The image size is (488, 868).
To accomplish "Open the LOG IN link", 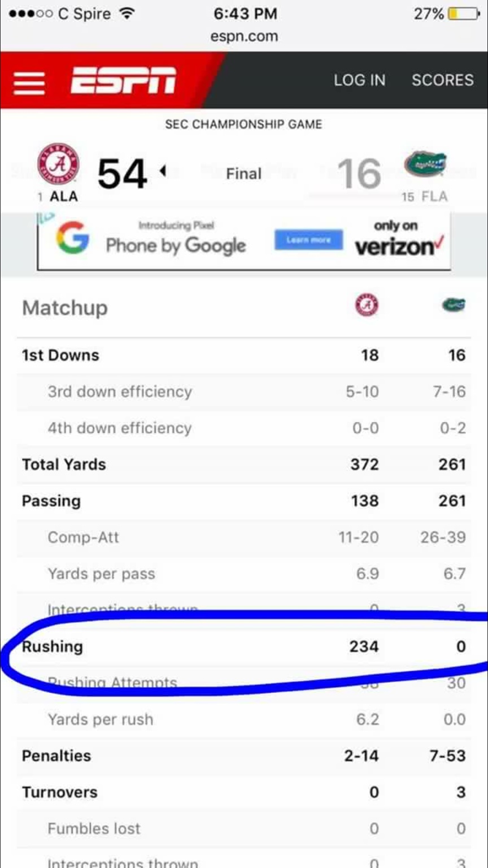I will pyautogui.click(x=359, y=80).
